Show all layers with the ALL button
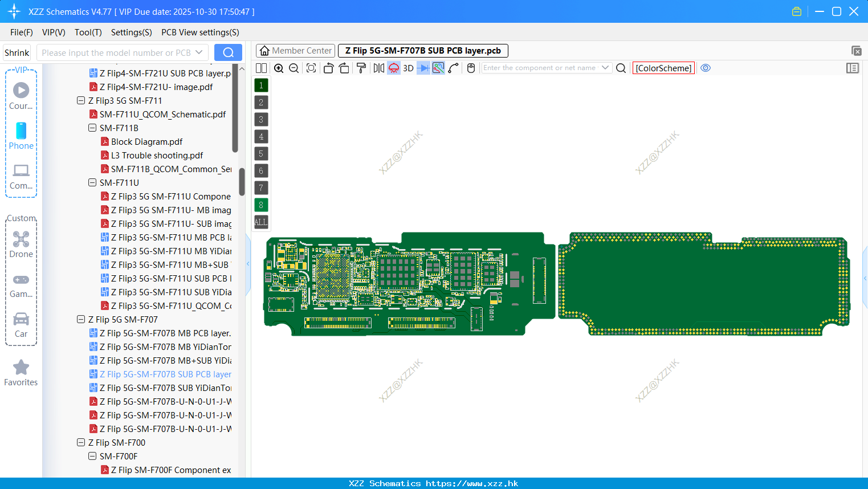This screenshot has width=868, height=489. click(x=260, y=222)
